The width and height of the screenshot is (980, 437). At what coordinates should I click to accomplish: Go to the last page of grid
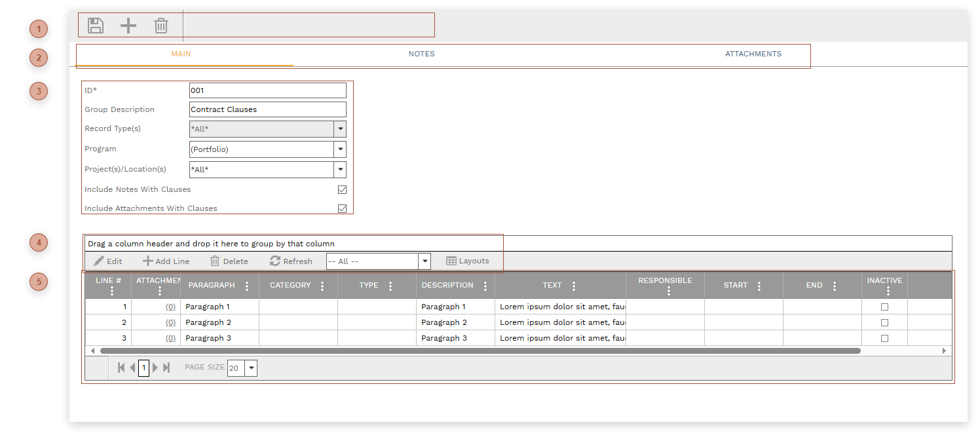coord(166,368)
